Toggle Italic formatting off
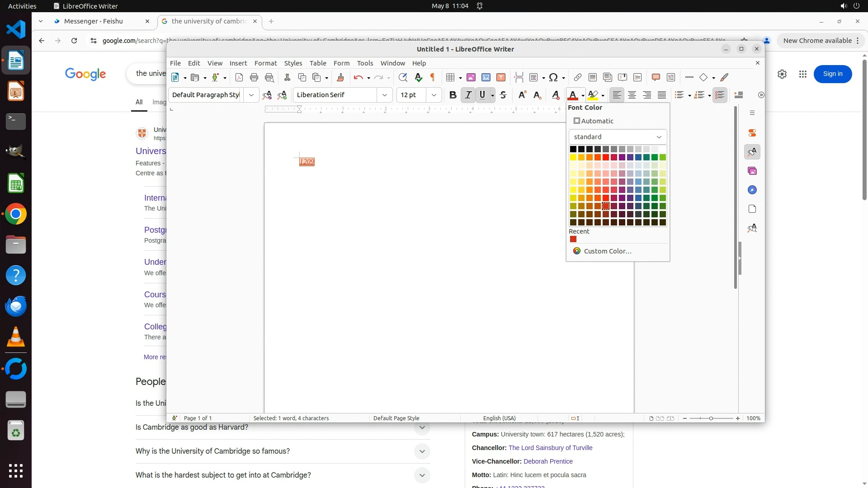This screenshot has height=488, width=868. [x=468, y=95]
